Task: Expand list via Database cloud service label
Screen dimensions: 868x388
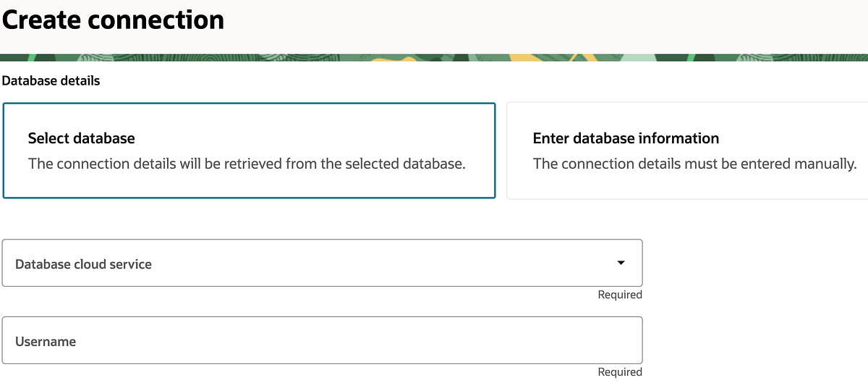Action: [83, 264]
